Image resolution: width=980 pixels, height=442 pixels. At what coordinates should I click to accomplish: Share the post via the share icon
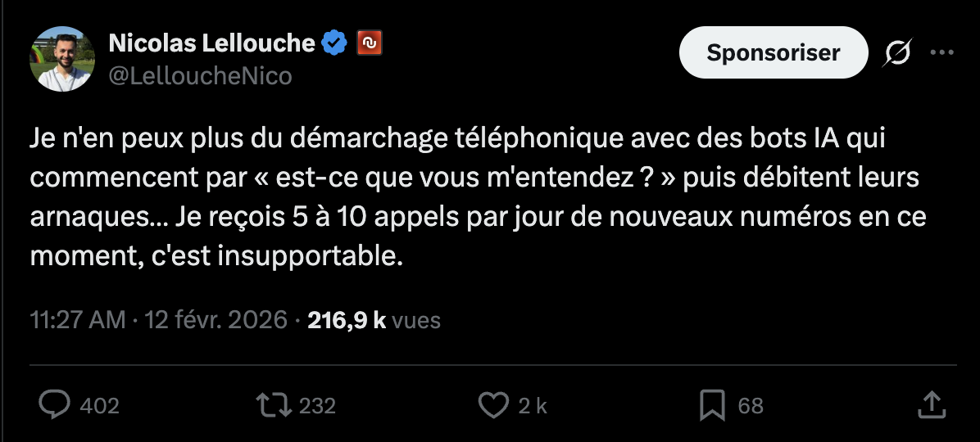930,404
